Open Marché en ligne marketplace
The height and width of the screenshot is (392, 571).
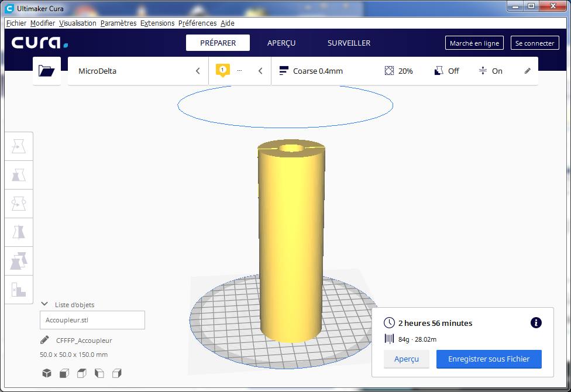tap(474, 43)
